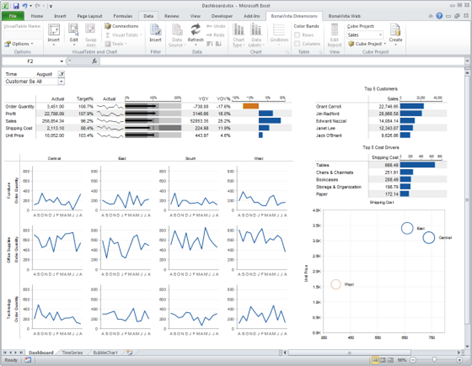
Task: Switch to the TimeSeries sheet tab
Action: click(72, 352)
